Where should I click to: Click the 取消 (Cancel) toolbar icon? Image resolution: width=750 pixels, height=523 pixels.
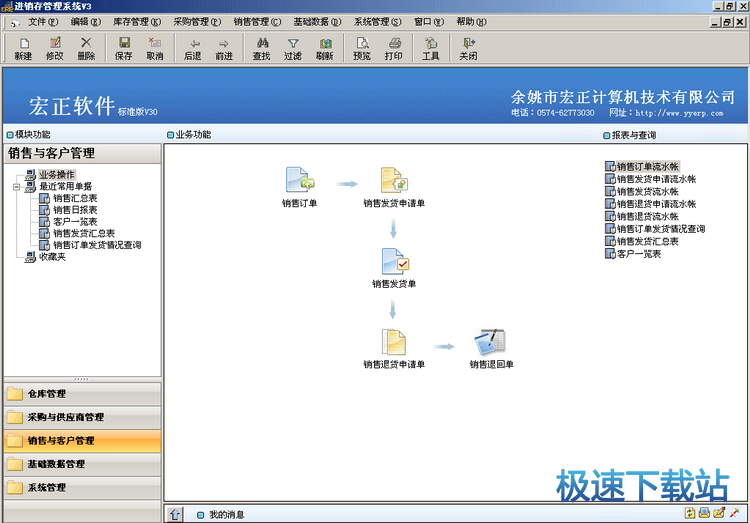tap(155, 48)
